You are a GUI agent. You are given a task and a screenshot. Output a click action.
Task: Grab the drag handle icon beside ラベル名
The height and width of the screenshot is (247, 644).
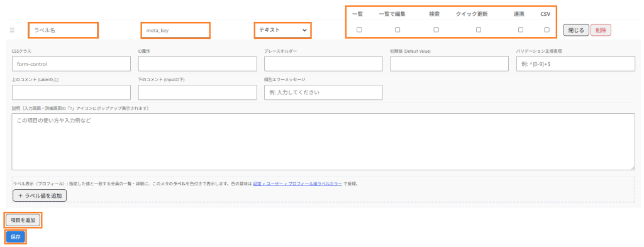tap(12, 30)
